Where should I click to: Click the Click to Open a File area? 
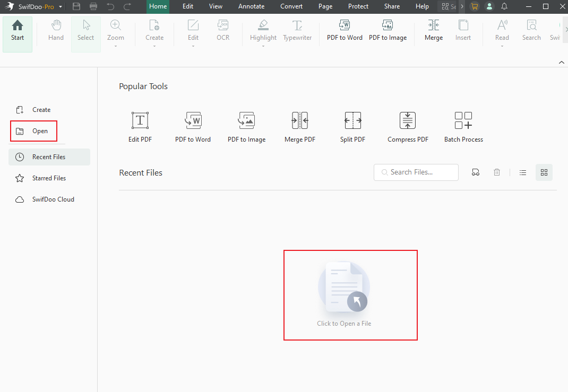[350, 295]
